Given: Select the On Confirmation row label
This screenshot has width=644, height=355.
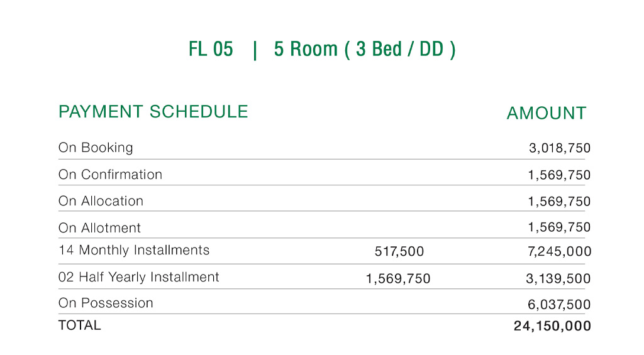Looking at the screenshot, I should click(110, 175).
